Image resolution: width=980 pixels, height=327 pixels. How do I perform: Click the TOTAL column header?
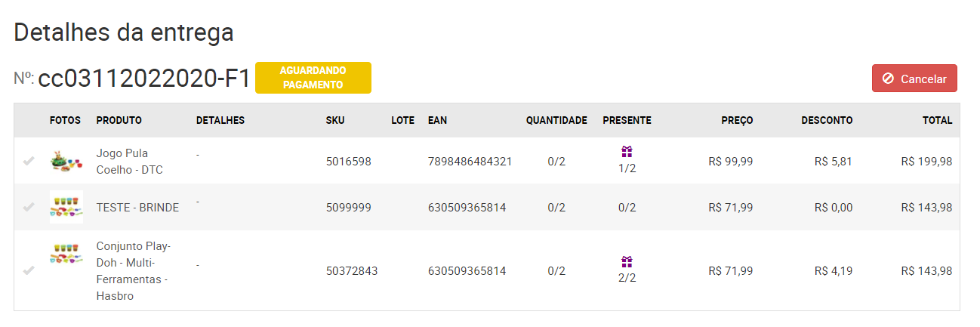(937, 120)
